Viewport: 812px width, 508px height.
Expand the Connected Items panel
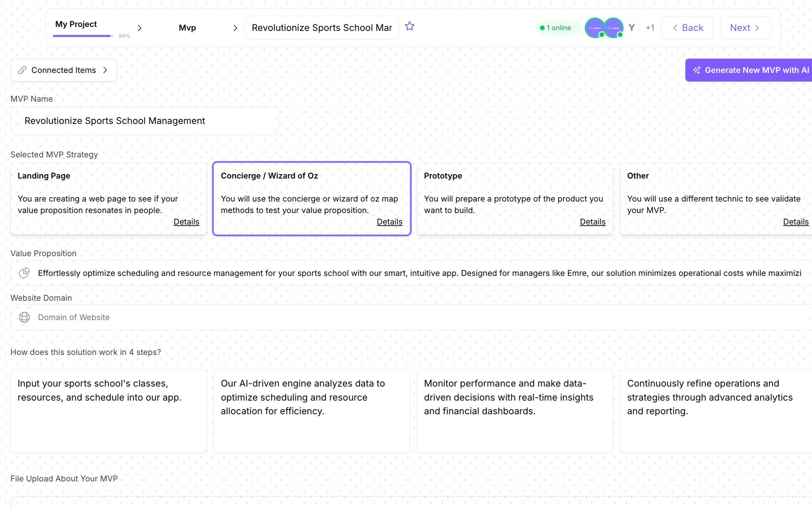pos(64,70)
